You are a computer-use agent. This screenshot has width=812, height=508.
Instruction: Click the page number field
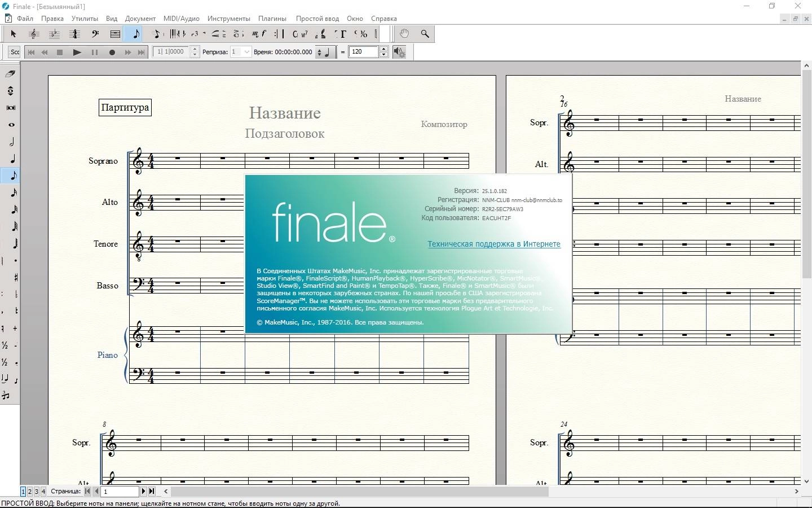120,491
